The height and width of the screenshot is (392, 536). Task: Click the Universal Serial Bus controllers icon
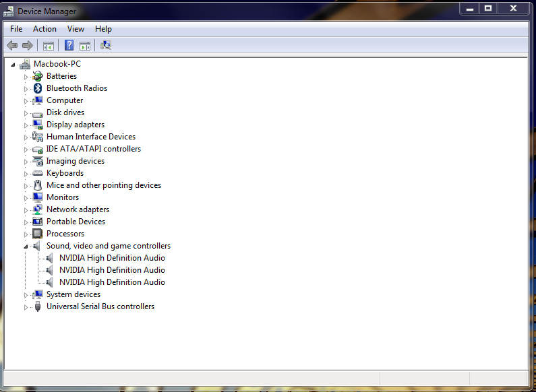[x=38, y=306]
